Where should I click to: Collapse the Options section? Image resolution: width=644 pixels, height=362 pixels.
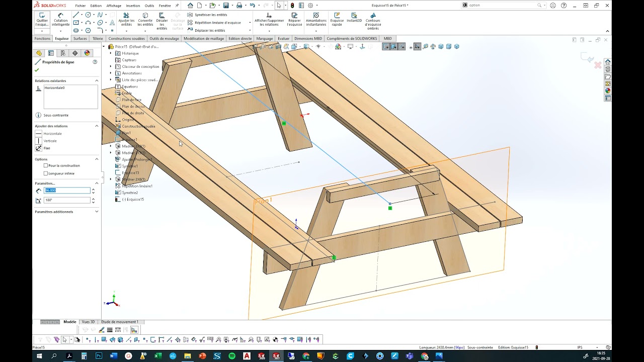pos(97,159)
